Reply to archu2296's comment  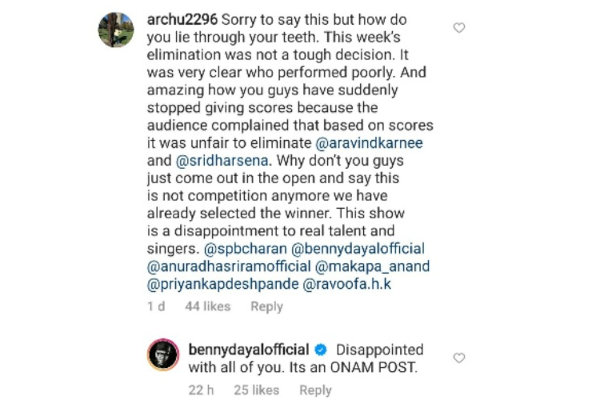click(267, 307)
